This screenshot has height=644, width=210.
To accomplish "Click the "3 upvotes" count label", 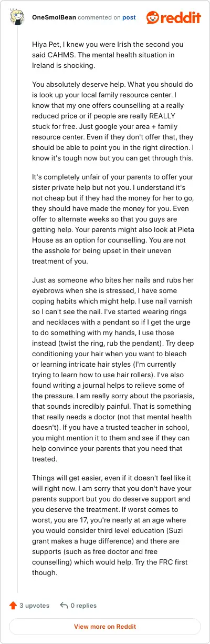I will 34,606.
